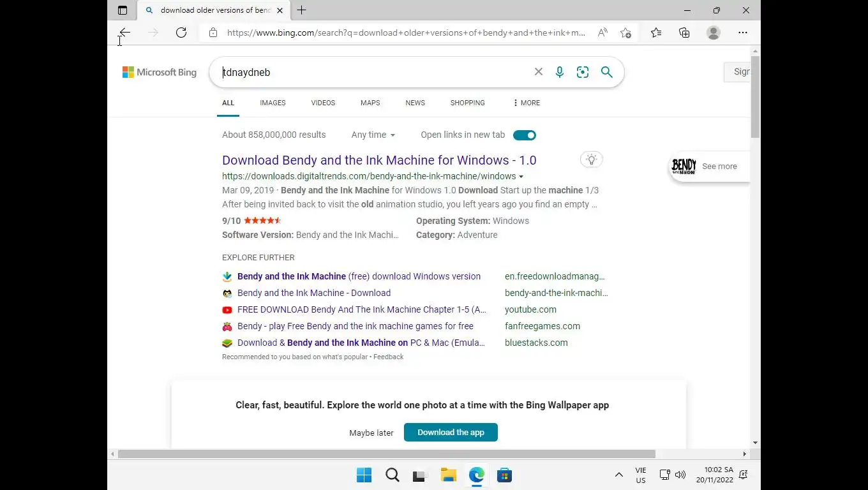
Task: Expand the MORE search categories
Action: 526,103
